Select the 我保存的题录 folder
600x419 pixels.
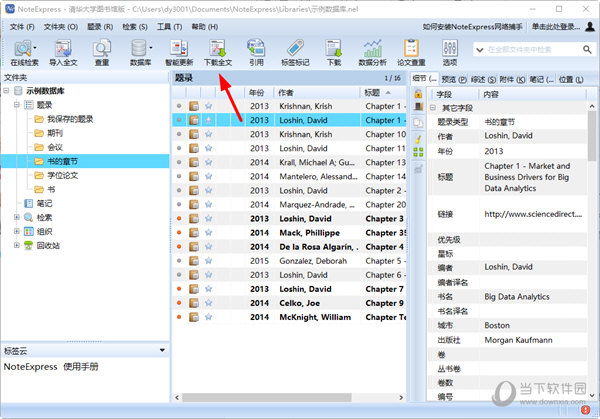[70, 119]
